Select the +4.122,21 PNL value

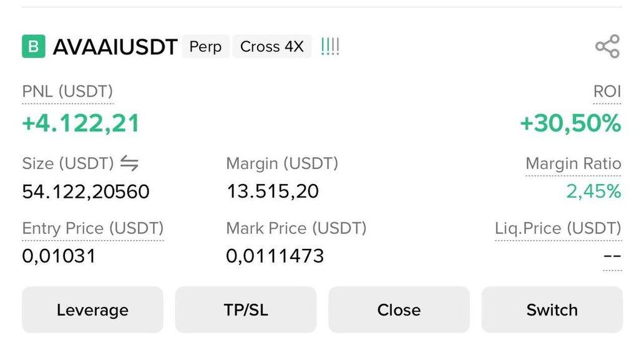click(80, 124)
